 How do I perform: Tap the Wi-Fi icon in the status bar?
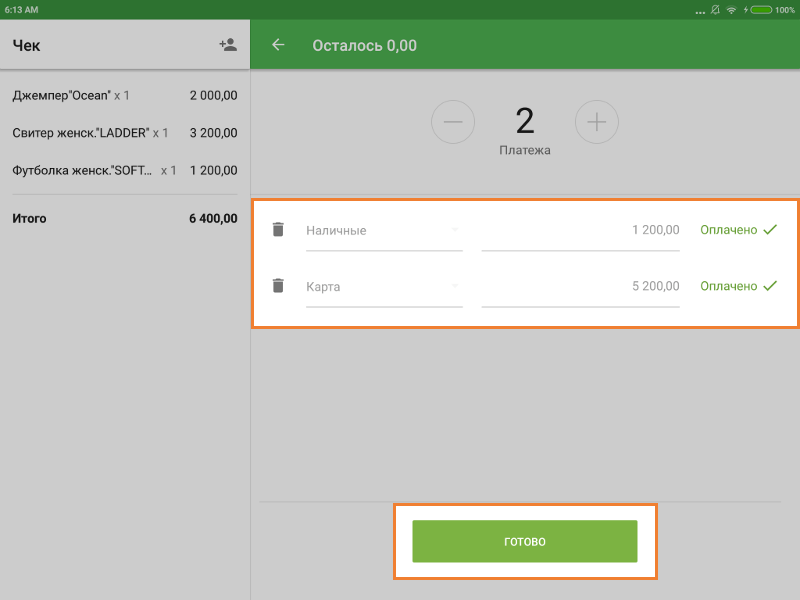coord(731,9)
